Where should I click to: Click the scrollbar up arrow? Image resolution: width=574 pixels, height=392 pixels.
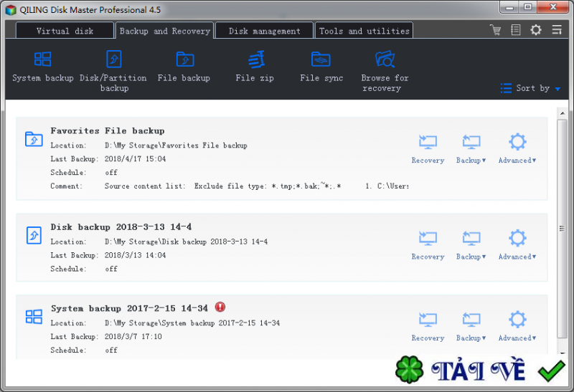[x=563, y=113]
